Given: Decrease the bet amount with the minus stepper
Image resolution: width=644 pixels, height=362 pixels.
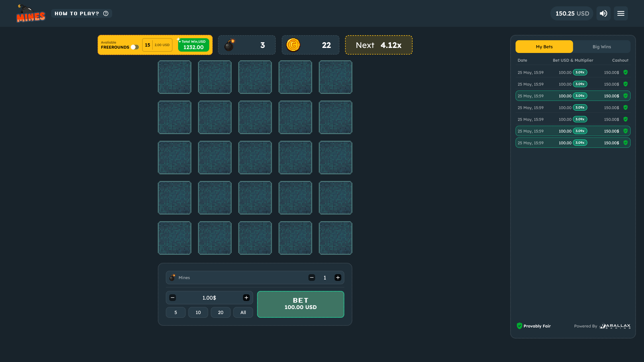Looking at the screenshot, I should click(173, 298).
